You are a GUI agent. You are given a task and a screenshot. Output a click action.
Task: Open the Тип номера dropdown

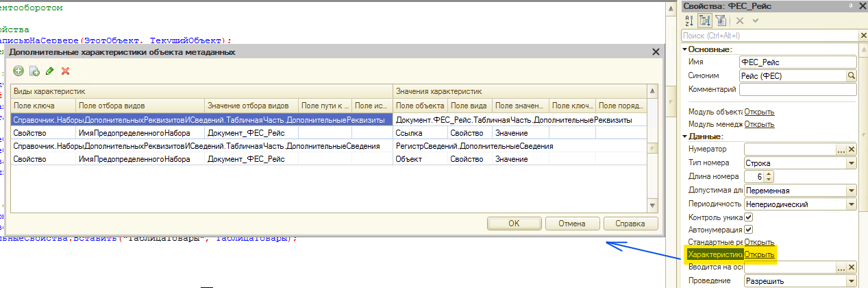coord(852,163)
